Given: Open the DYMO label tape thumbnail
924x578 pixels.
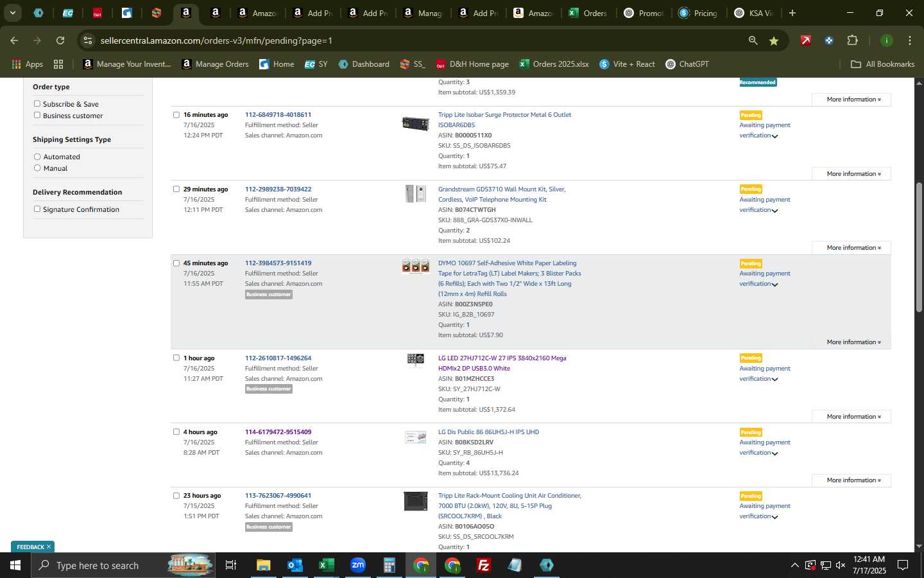Looking at the screenshot, I should [x=415, y=266].
